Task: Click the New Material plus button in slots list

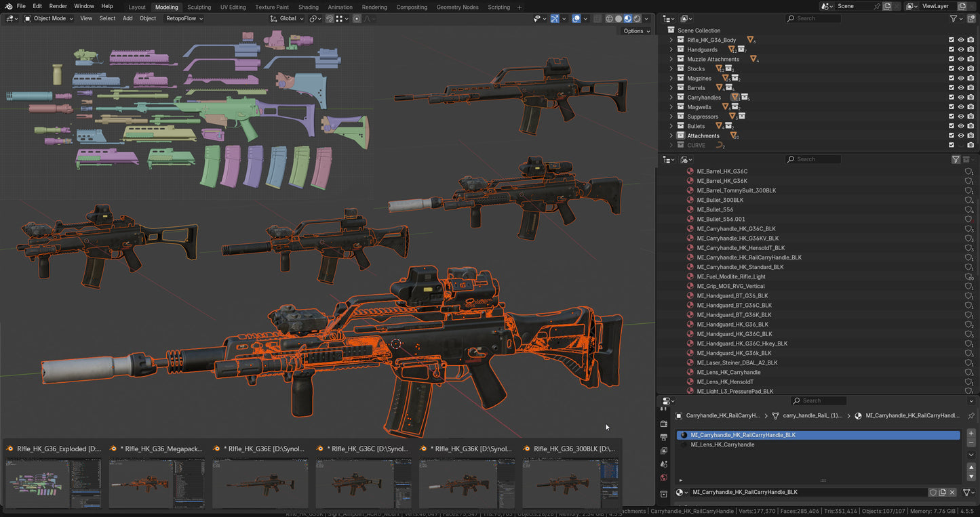Action: (x=971, y=433)
